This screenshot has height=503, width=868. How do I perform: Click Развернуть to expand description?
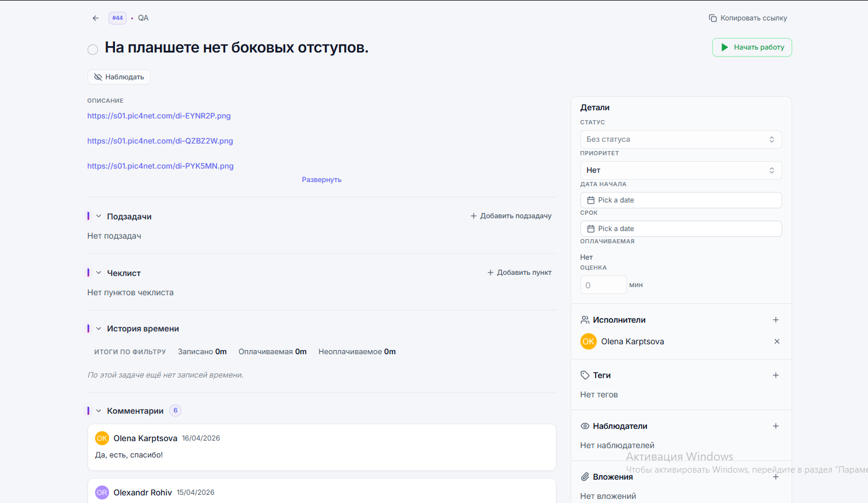[x=321, y=180]
